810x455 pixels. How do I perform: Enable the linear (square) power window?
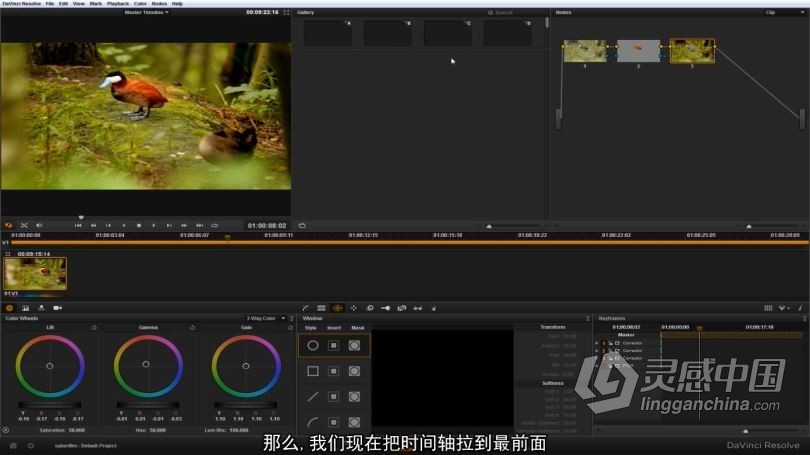coord(313,371)
